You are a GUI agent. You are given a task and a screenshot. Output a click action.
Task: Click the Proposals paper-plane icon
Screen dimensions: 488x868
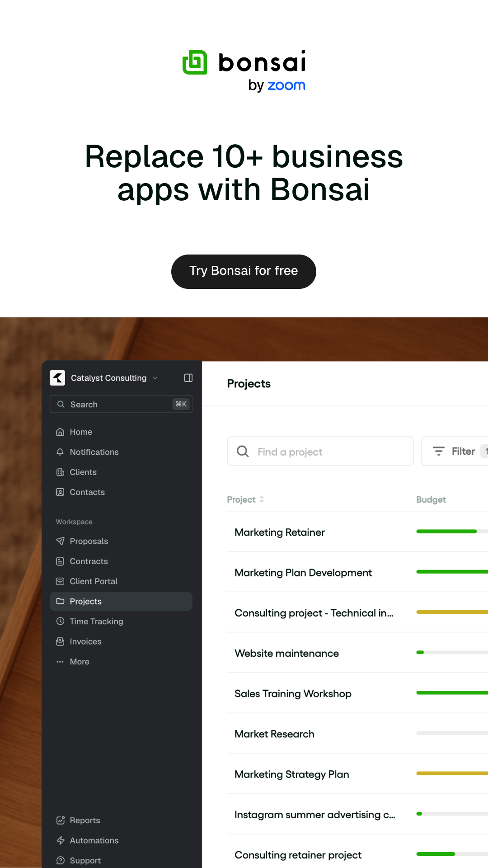(x=60, y=541)
